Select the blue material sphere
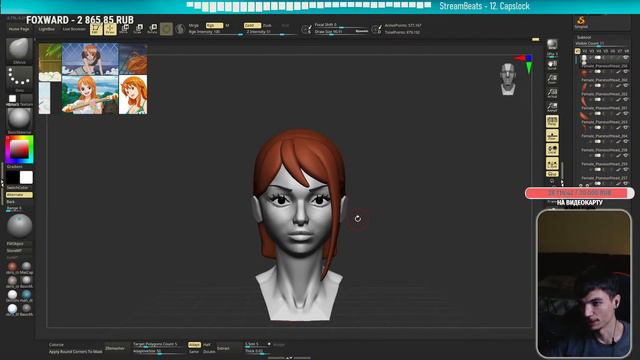640x360 pixels. (26, 294)
